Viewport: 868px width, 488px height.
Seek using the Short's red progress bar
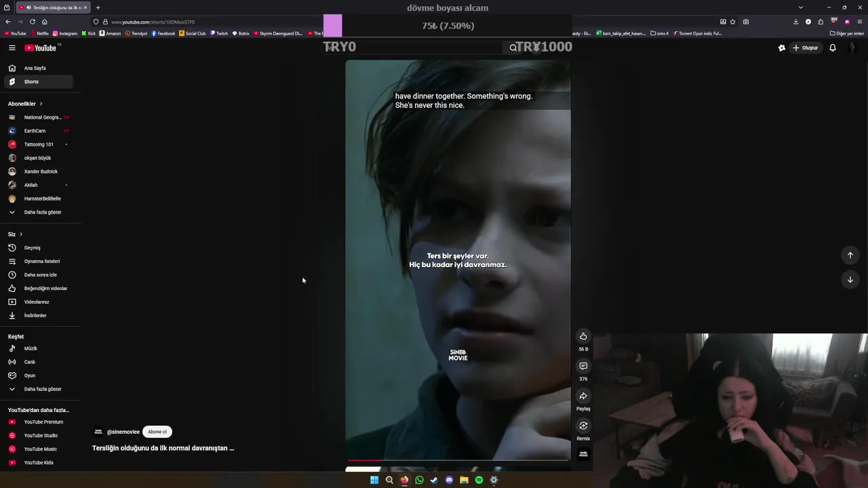point(458,460)
